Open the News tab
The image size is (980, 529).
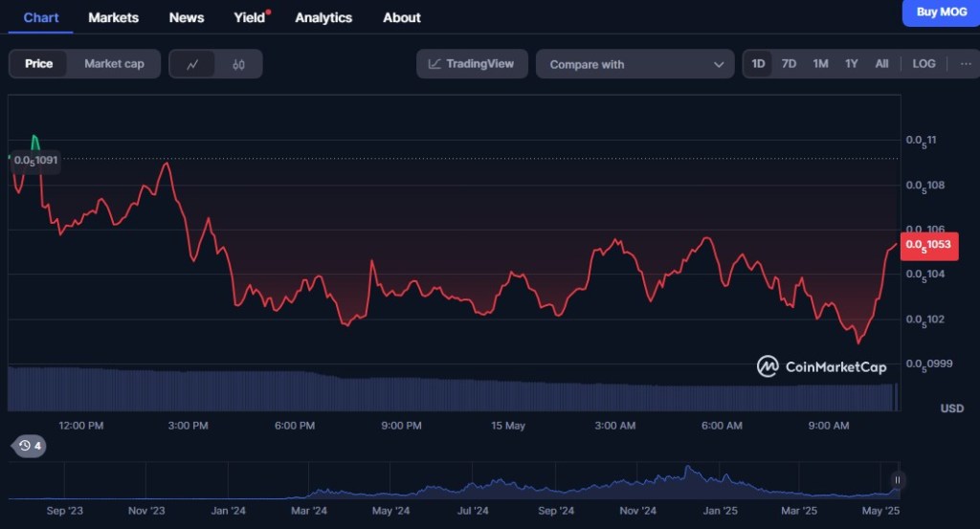tap(187, 17)
